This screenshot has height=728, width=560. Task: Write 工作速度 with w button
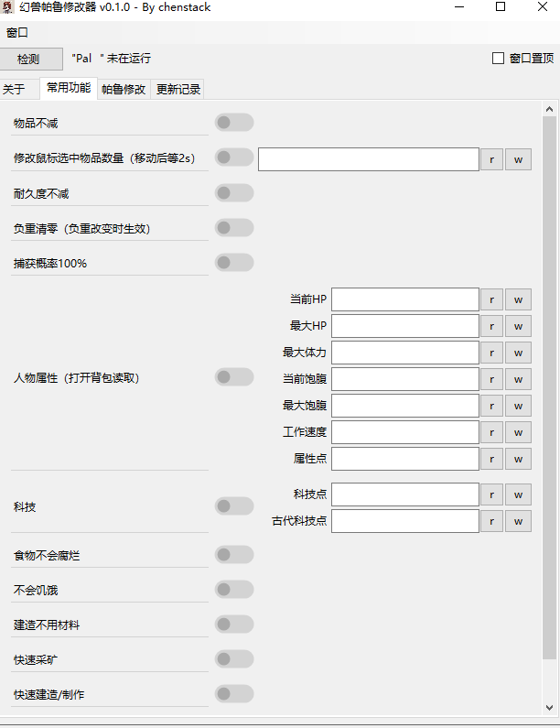[x=518, y=432]
